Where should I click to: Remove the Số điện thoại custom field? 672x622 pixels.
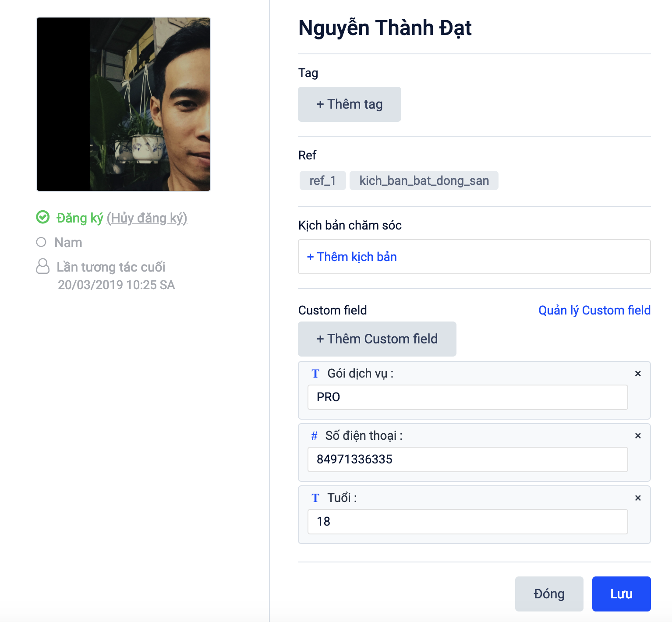pyautogui.click(x=638, y=436)
